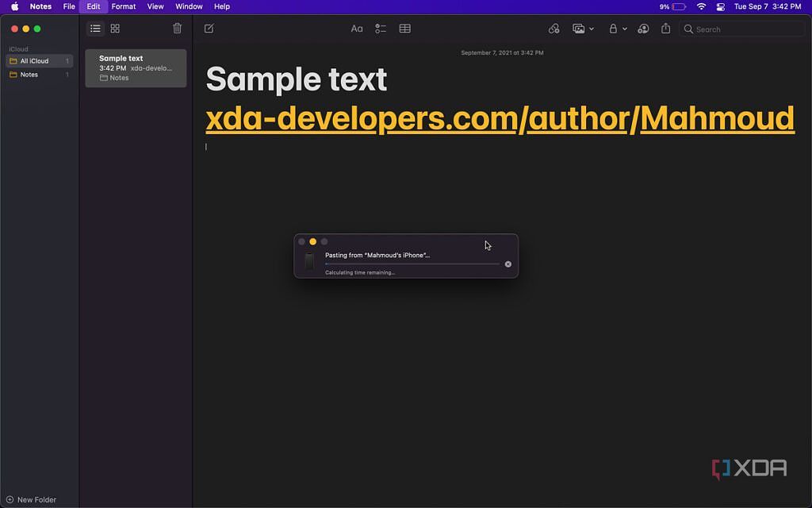Open the xda-developers.com author link
Viewport: 812px width, 508px height.
pyautogui.click(x=500, y=118)
